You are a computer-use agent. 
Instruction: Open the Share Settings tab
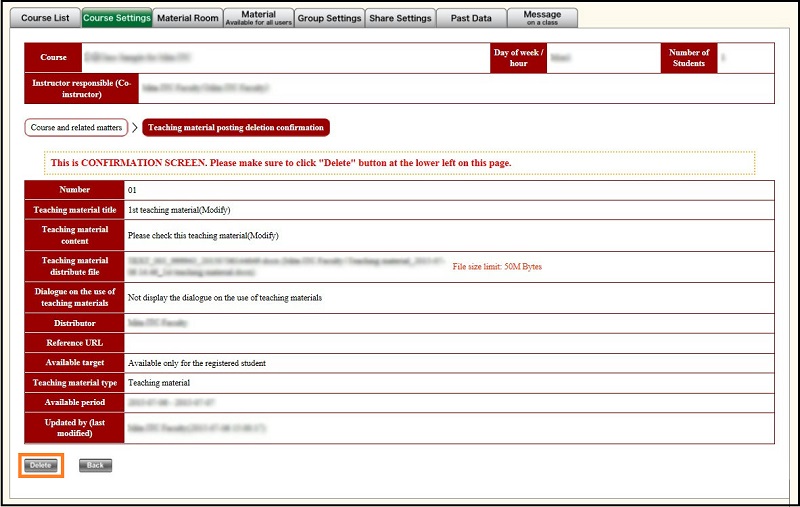pyautogui.click(x=400, y=18)
